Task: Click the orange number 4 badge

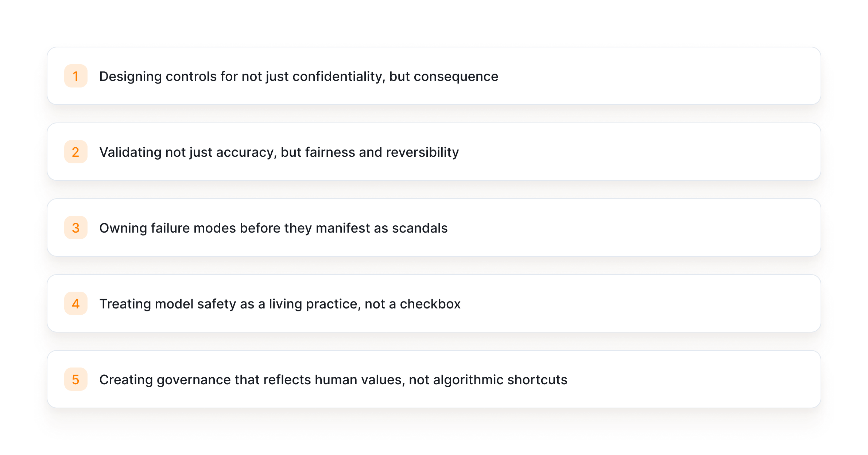Action: coord(76,304)
